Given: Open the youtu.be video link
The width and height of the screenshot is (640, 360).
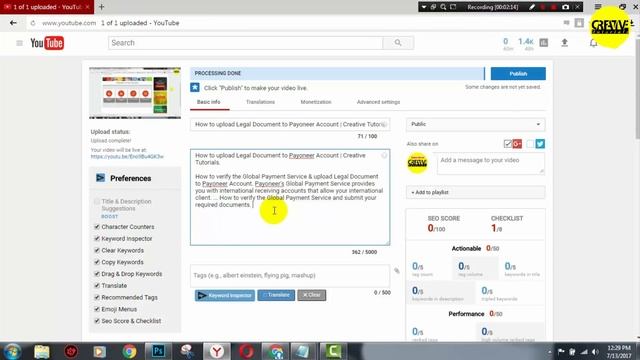Looking at the screenshot, I should tap(127, 157).
